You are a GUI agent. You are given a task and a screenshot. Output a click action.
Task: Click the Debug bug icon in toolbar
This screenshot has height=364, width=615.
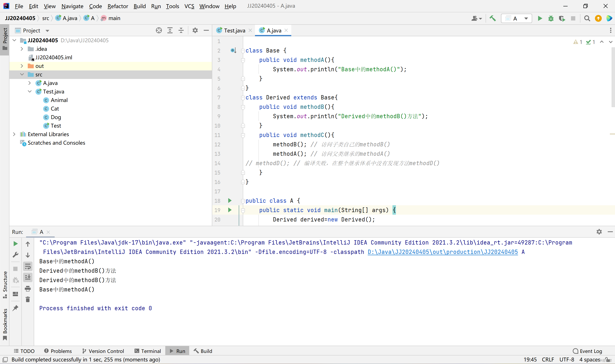(551, 18)
